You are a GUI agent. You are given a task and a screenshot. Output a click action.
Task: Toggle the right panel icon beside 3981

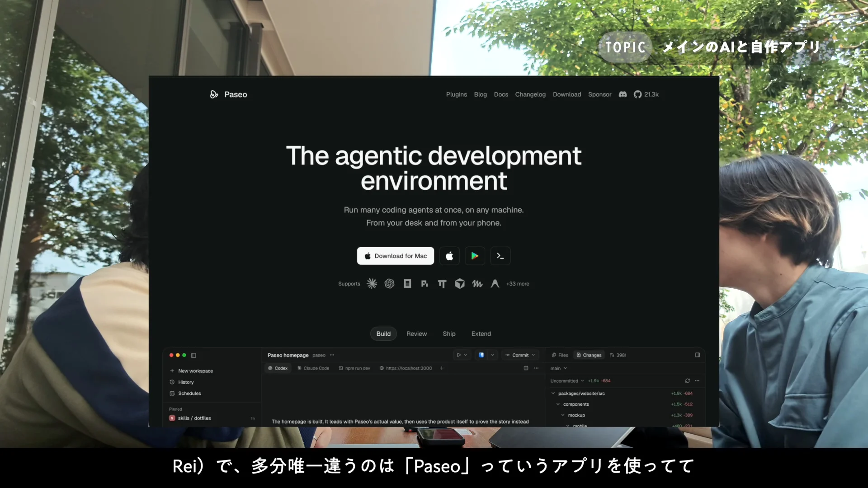coord(697,355)
